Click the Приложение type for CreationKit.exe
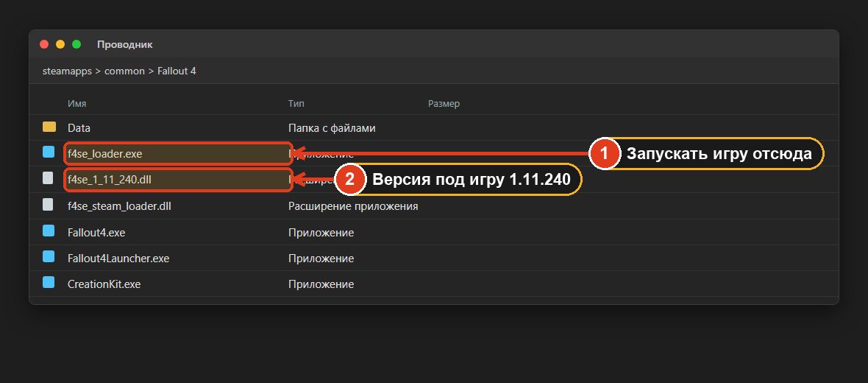 321,284
